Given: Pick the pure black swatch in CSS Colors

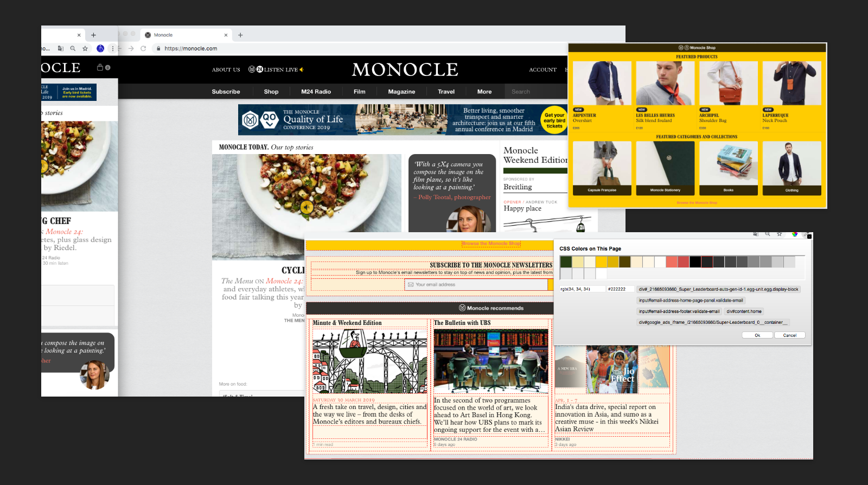Looking at the screenshot, I should coord(695,262).
